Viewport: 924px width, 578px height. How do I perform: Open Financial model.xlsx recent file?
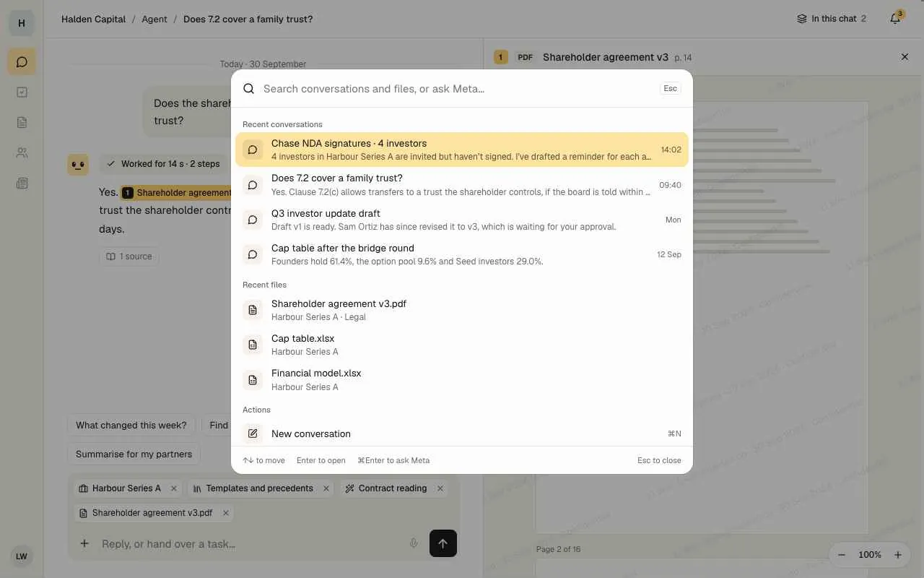tap(462, 380)
